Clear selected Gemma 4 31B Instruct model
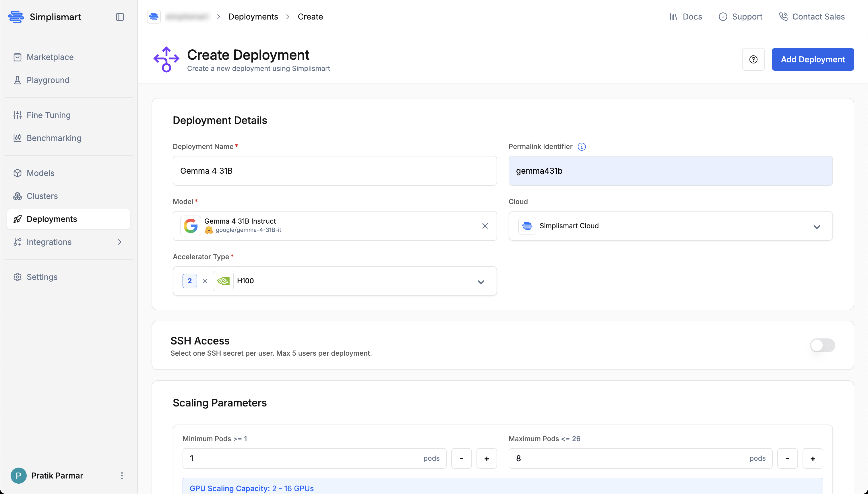This screenshot has width=868, height=494. (485, 226)
